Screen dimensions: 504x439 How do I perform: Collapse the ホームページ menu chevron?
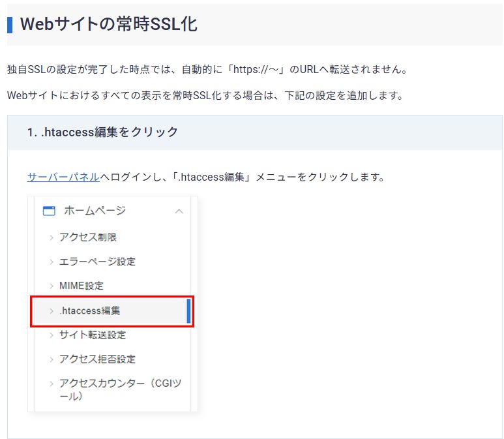(179, 211)
